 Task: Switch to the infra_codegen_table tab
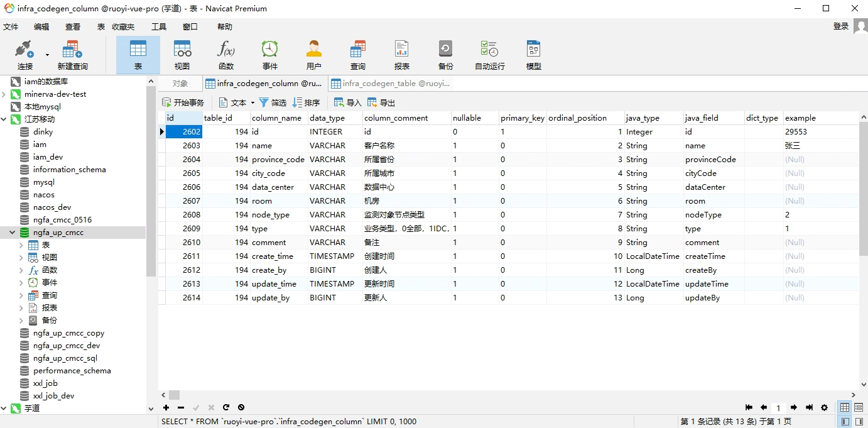[391, 83]
